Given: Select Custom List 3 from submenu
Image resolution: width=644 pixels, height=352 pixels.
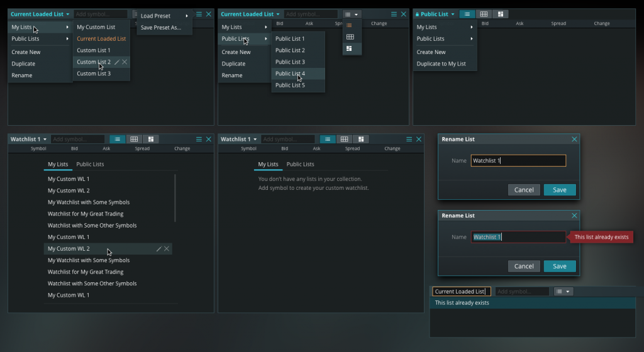Looking at the screenshot, I should [101, 74].
